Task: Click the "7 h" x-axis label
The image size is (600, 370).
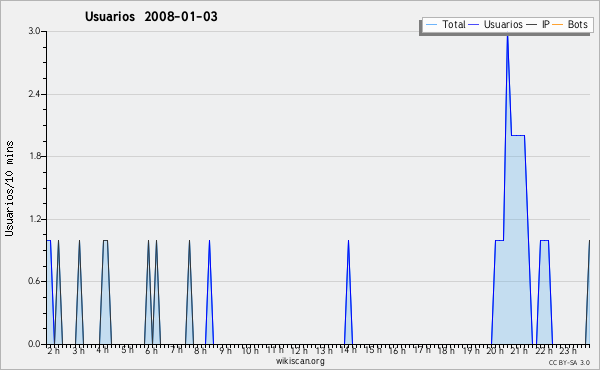Action: pyautogui.click(x=176, y=350)
